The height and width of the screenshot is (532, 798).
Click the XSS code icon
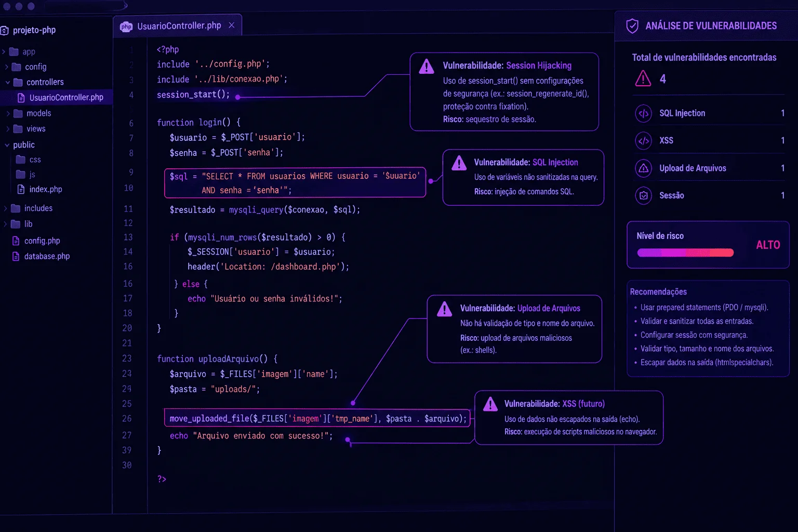coord(644,141)
